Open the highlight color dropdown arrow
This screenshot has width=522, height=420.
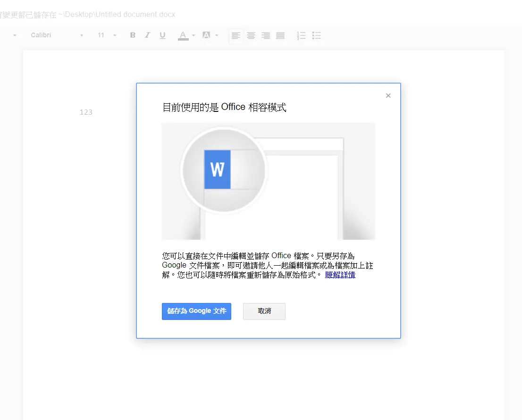(x=217, y=35)
